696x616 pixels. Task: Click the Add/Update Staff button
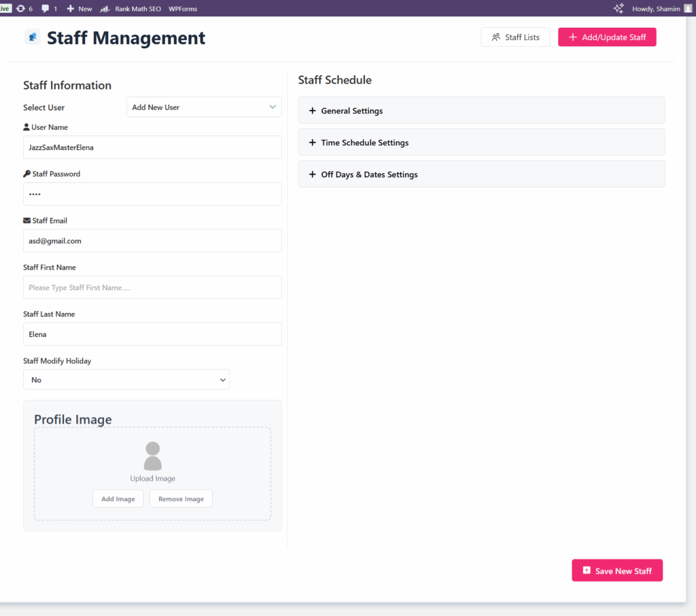pyautogui.click(x=607, y=37)
